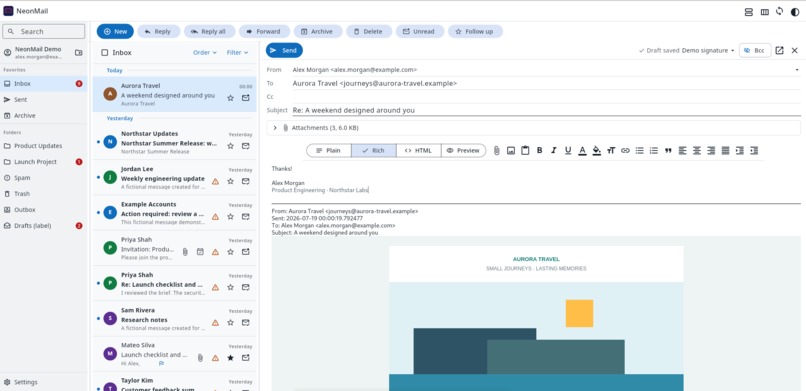Switch to stacked split layout view
806x391 pixels.
749,12
